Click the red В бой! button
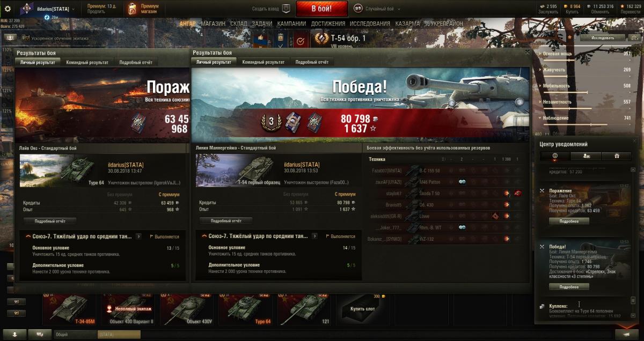This screenshot has height=341, width=644. [x=321, y=9]
